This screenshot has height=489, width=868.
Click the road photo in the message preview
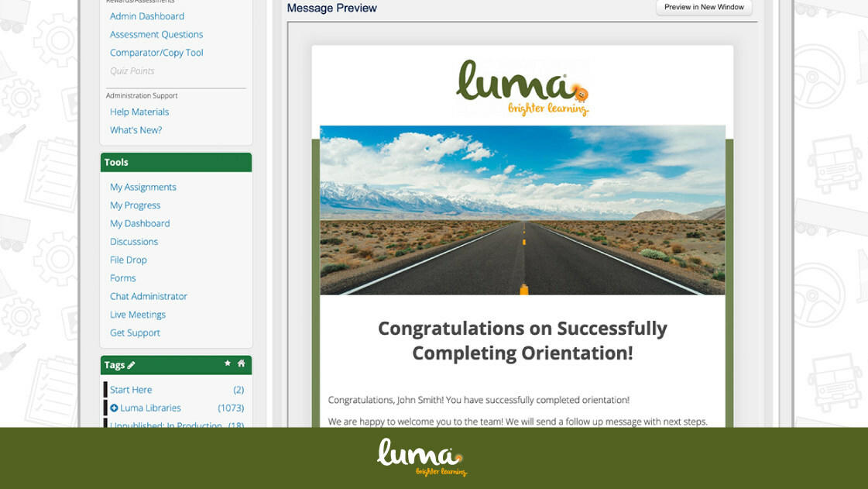(x=522, y=210)
